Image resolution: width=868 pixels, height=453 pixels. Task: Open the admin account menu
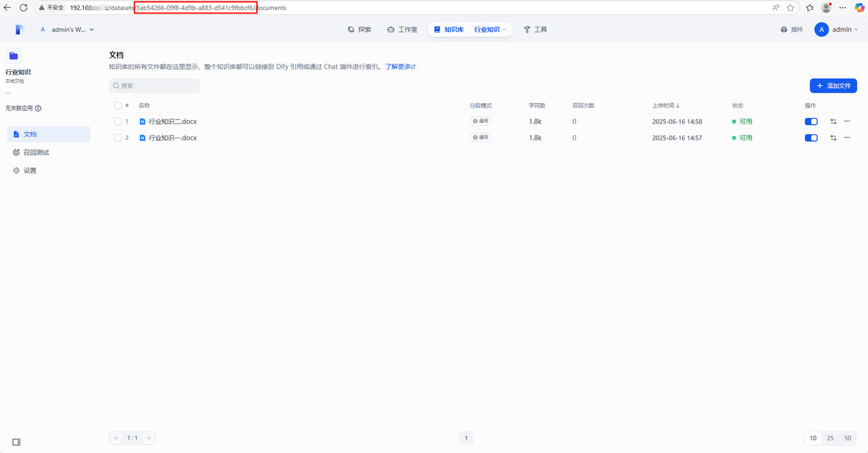pyautogui.click(x=836, y=30)
